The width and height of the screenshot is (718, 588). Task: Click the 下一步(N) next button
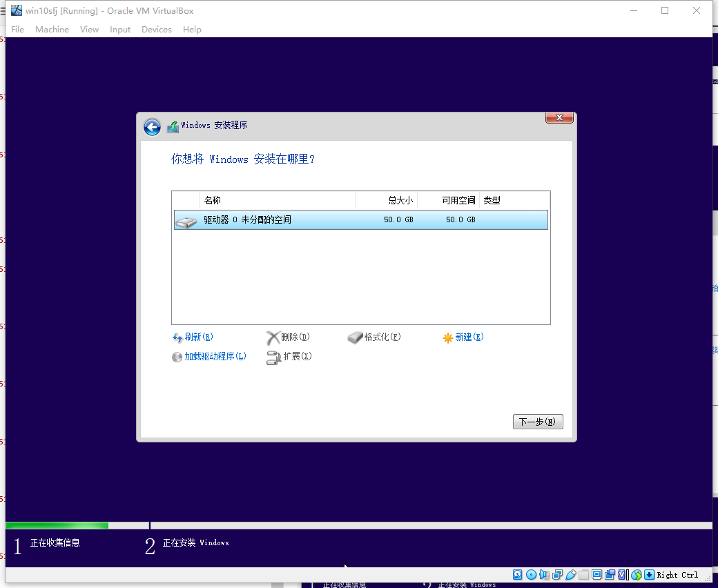pos(538,422)
